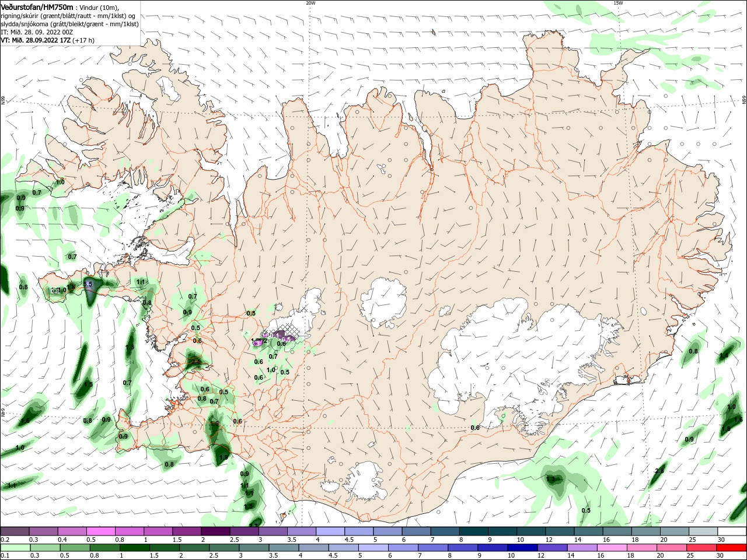
Task: Select the 0.8 swatch in the purple snow legend row
Action: [130, 531]
